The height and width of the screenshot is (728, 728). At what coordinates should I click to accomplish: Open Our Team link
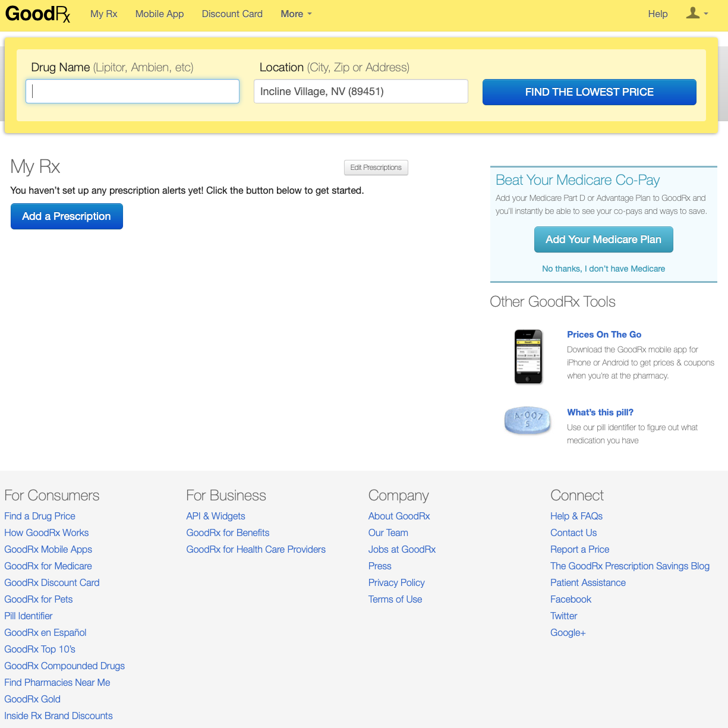pyautogui.click(x=388, y=532)
